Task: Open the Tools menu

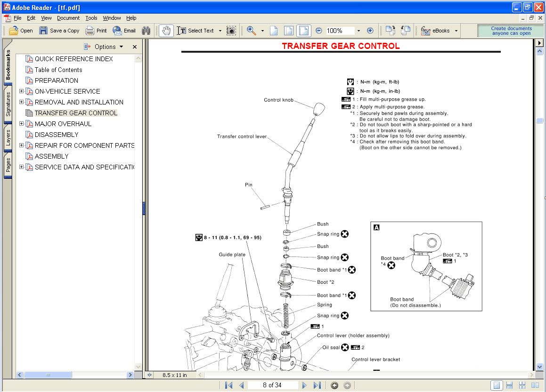Action: pos(91,18)
